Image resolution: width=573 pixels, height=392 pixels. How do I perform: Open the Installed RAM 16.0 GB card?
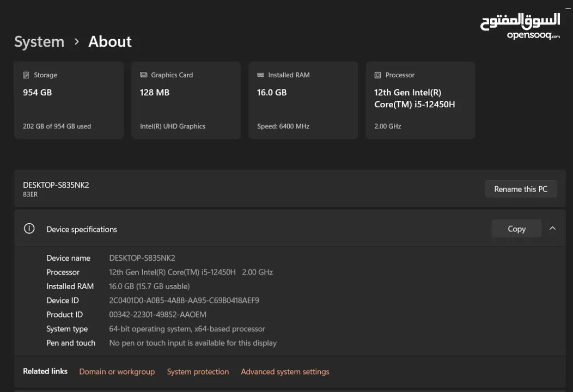tap(303, 100)
